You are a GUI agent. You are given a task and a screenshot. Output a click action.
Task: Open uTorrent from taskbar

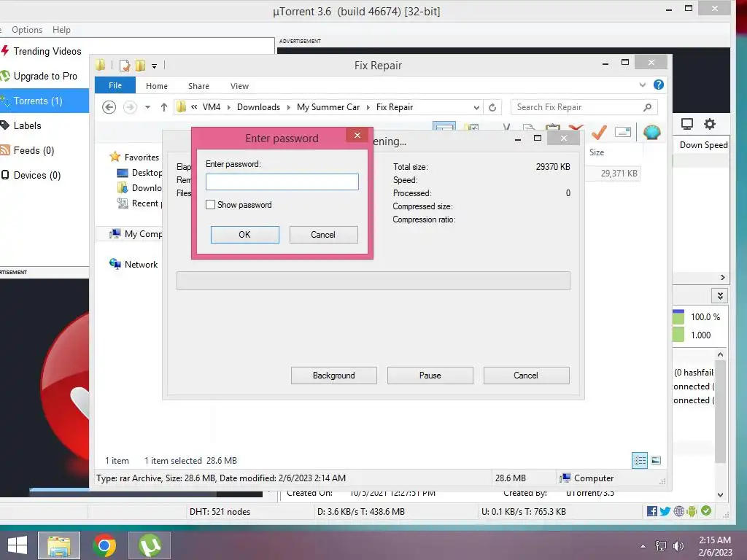[x=150, y=545]
